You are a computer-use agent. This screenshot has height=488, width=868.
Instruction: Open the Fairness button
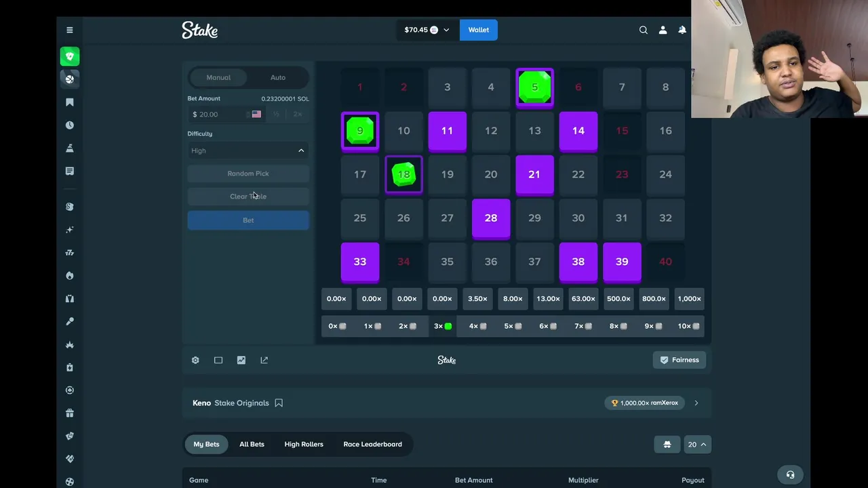click(679, 360)
